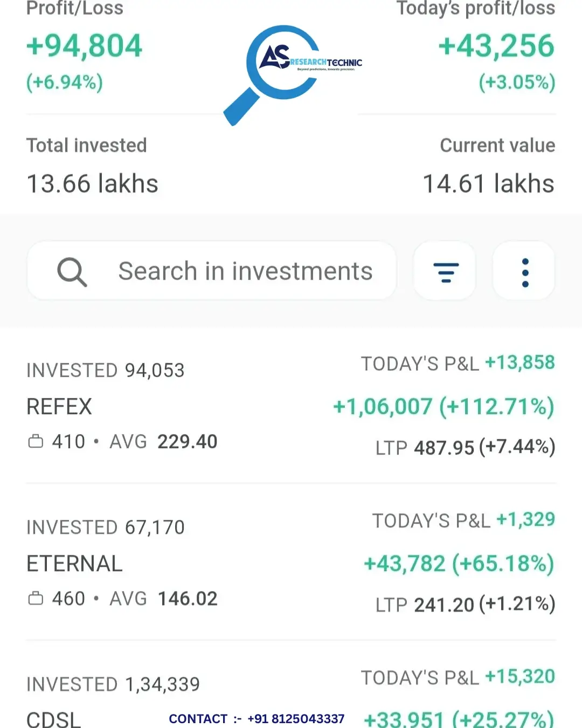The image size is (582, 728).
Task: Select ETERNAL returns +43,782 (+65.18%)
Action: 459,564
